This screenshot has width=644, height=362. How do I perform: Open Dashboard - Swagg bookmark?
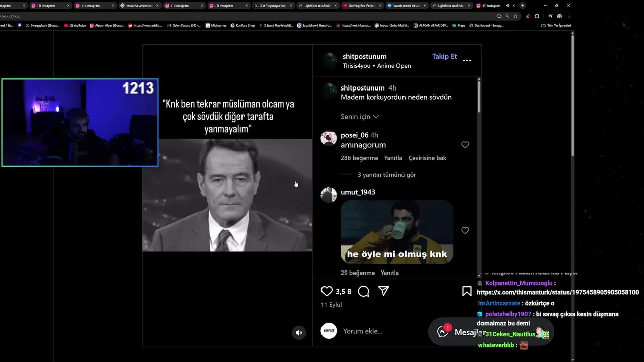486,25
